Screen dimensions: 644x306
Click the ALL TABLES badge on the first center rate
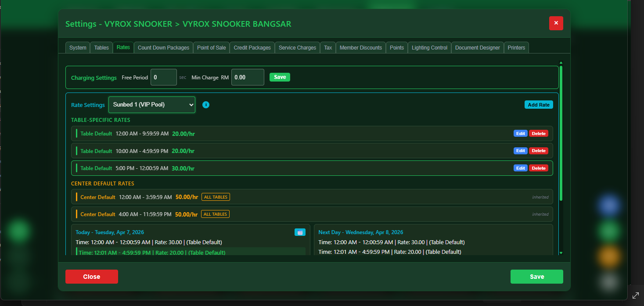pyautogui.click(x=216, y=197)
